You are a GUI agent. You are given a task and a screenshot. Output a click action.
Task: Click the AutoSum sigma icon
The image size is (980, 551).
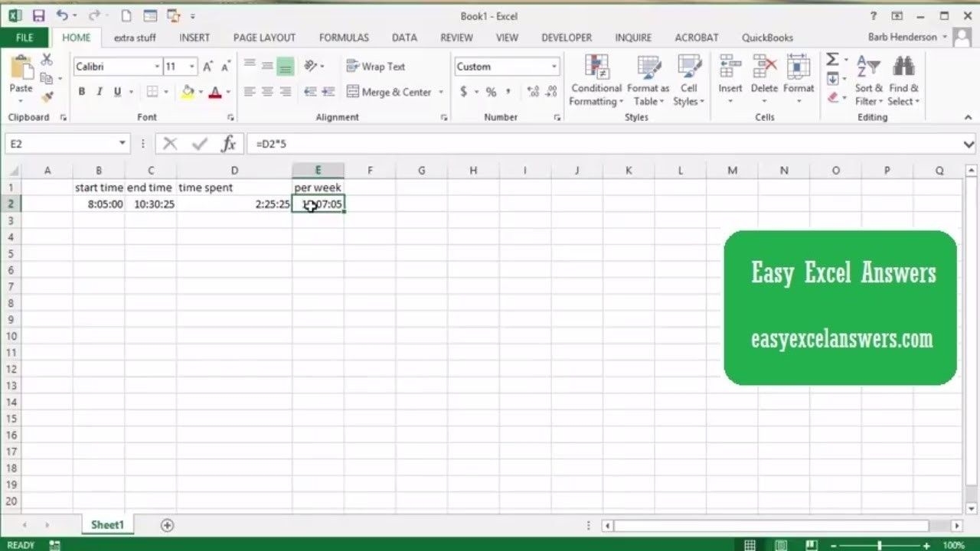tap(832, 60)
